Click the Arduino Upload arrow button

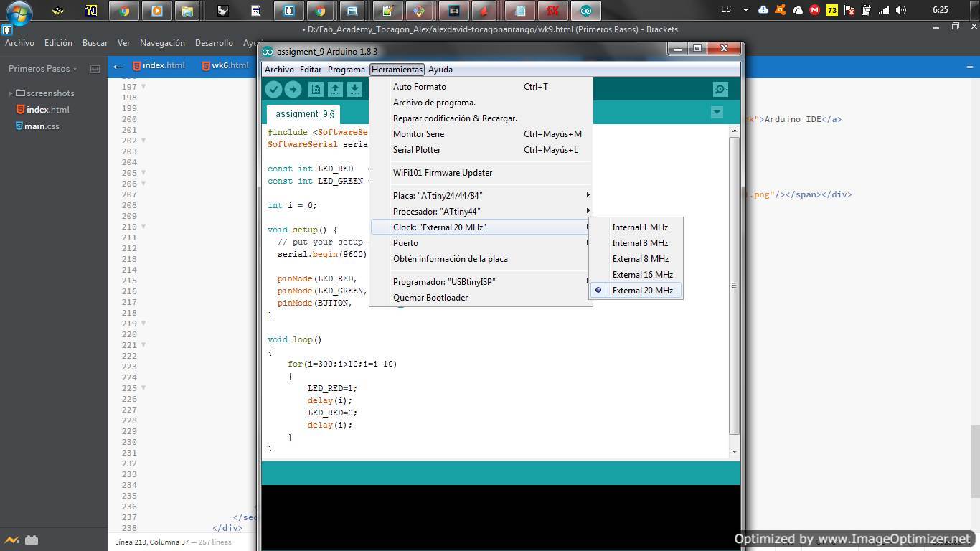pyautogui.click(x=293, y=89)
